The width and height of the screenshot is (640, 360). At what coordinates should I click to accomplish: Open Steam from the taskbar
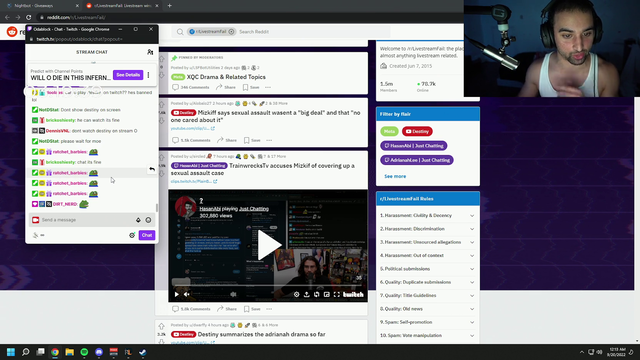(143, 352)
